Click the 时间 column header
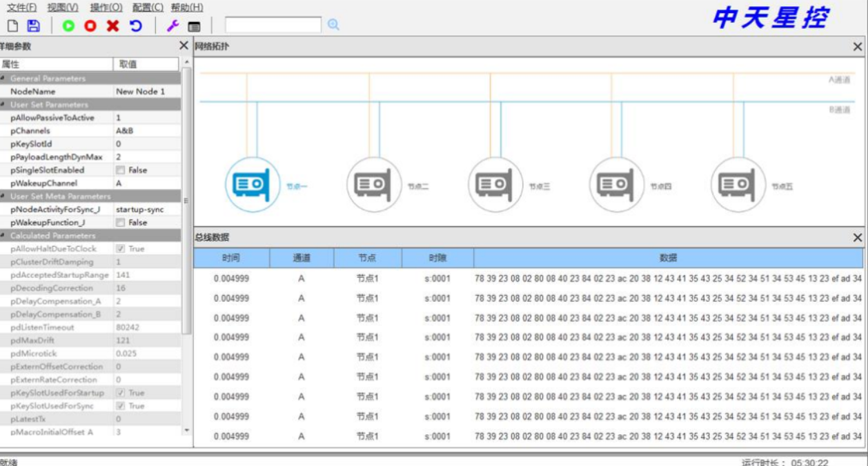868x466 pixels. (x=231, y=259)
